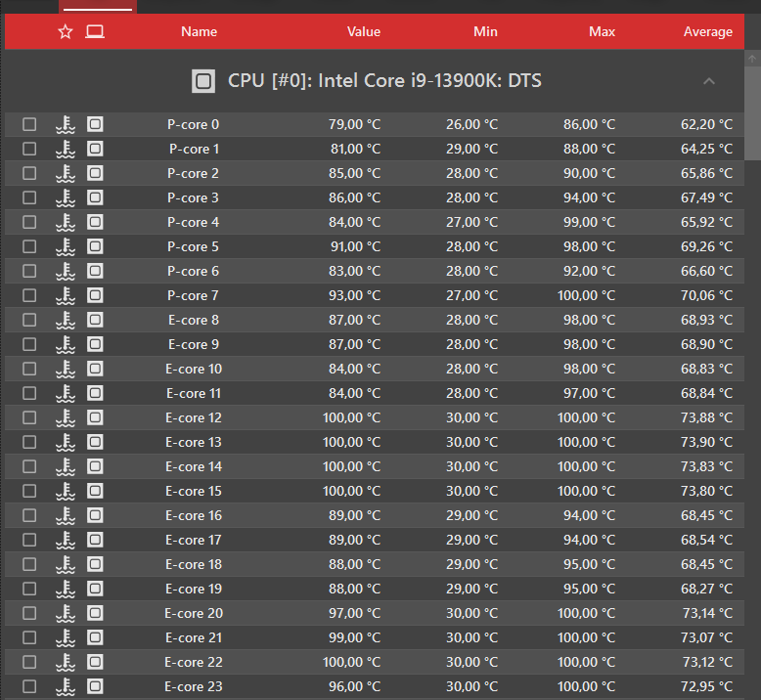Click the temperature icon in the E-core 21 row
Screen dimensions: 761x700
pos(66,637)
